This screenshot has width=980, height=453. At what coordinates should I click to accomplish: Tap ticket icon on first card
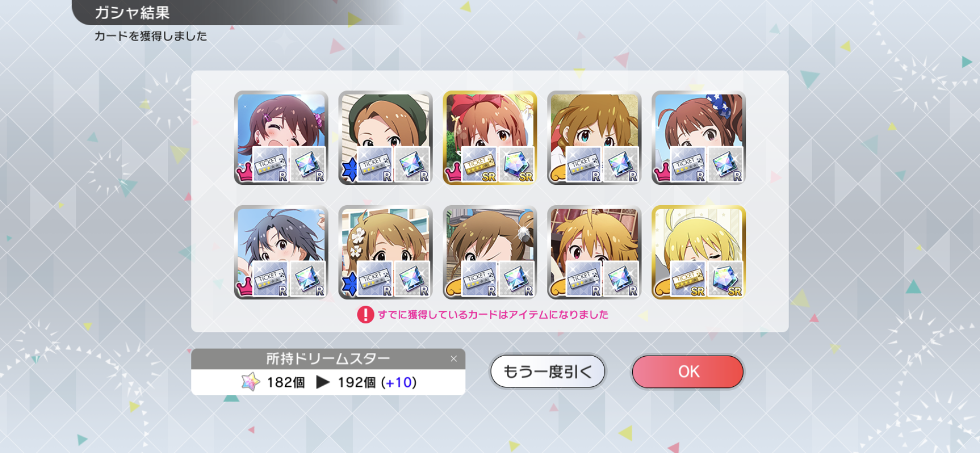point(270,164)
